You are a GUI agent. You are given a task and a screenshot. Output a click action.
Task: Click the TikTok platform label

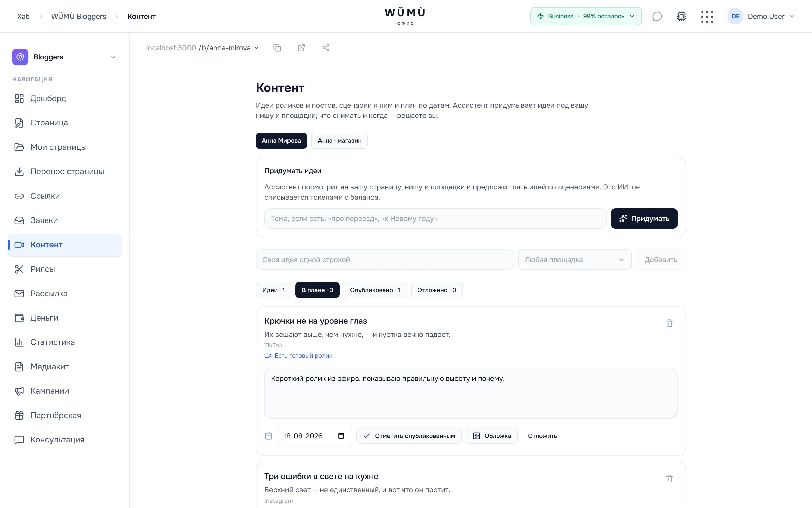pos(273,345)
